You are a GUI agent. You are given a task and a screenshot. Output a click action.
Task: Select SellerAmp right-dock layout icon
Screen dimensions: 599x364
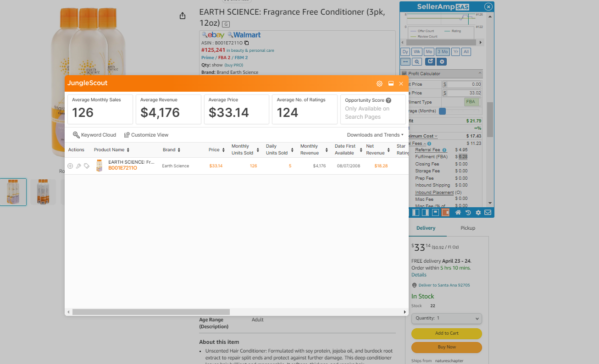click(x=425, y=213)
